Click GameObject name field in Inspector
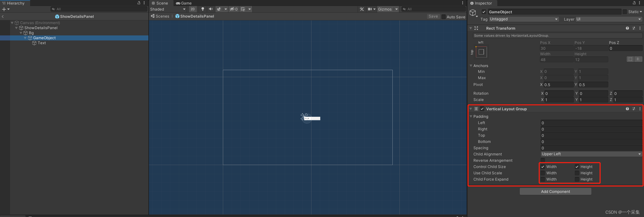Viewport: 644px width, 217px height. pyautogui.click(x=554, y=12)
